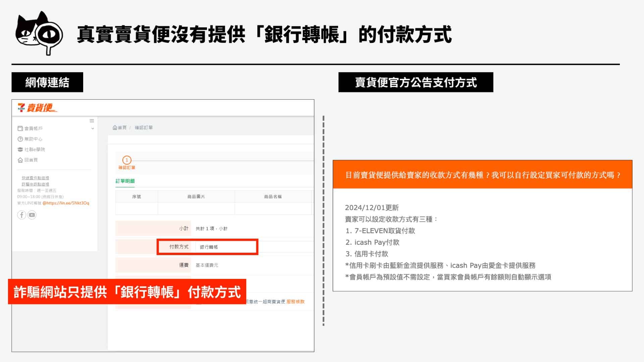Click the orange FAQ question header
The width and height of the screenshot is (644, 362).
[482, 174]
